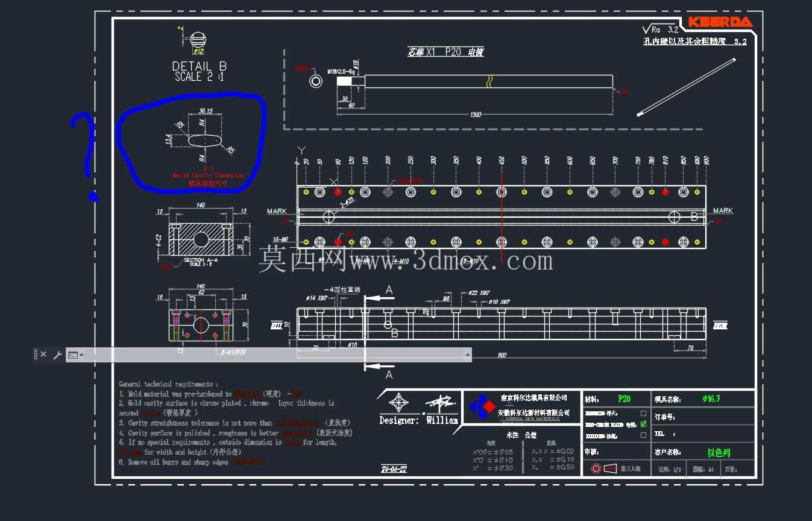Select the 芯棒 X1 P20 电镀 title

click(445, 52)
